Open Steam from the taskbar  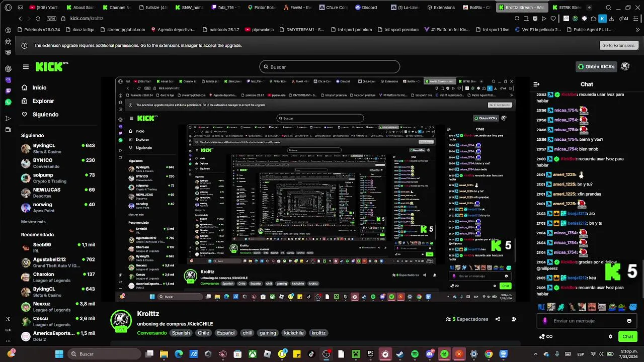(x=400, y=354)
